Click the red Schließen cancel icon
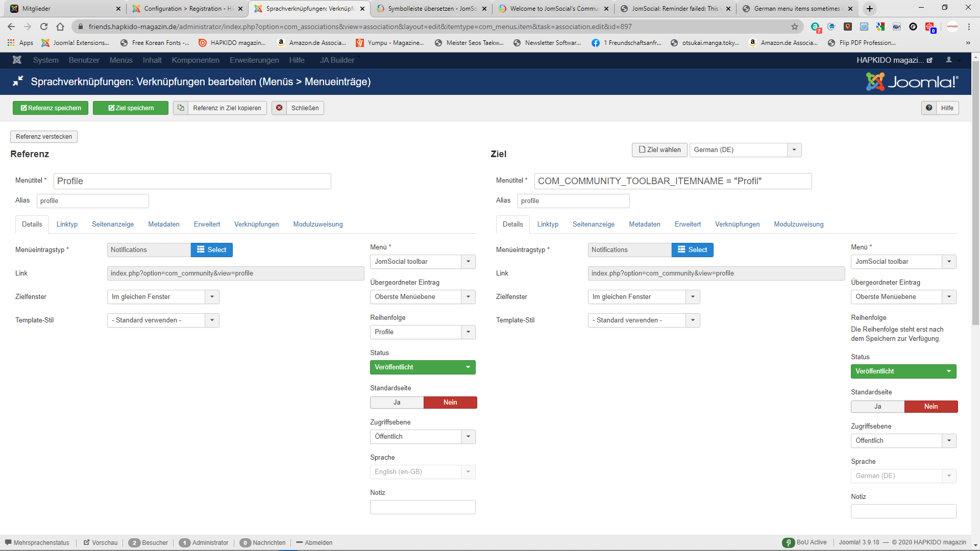The height and width of the screenshot is (551, 980). click(279, 108)
